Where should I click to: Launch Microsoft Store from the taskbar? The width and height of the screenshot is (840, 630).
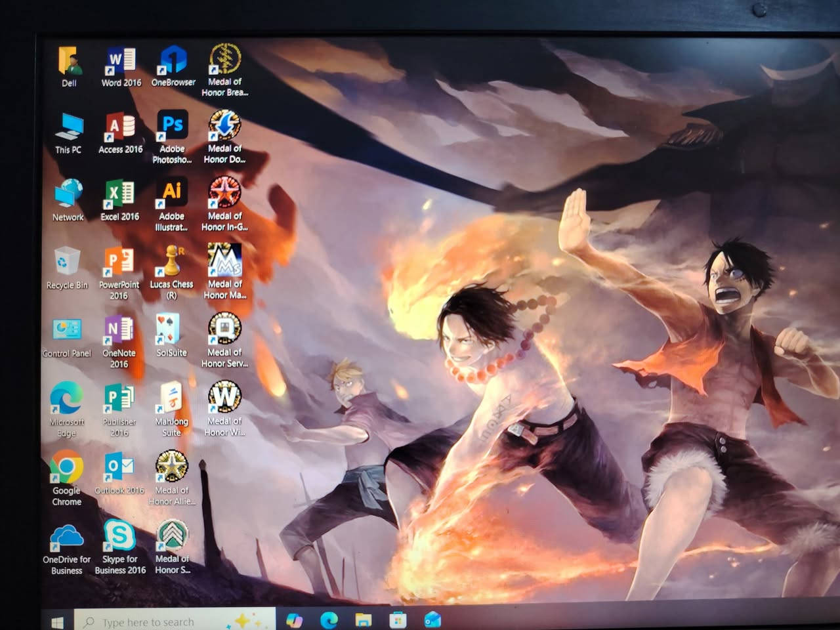[x=398, y=619]
